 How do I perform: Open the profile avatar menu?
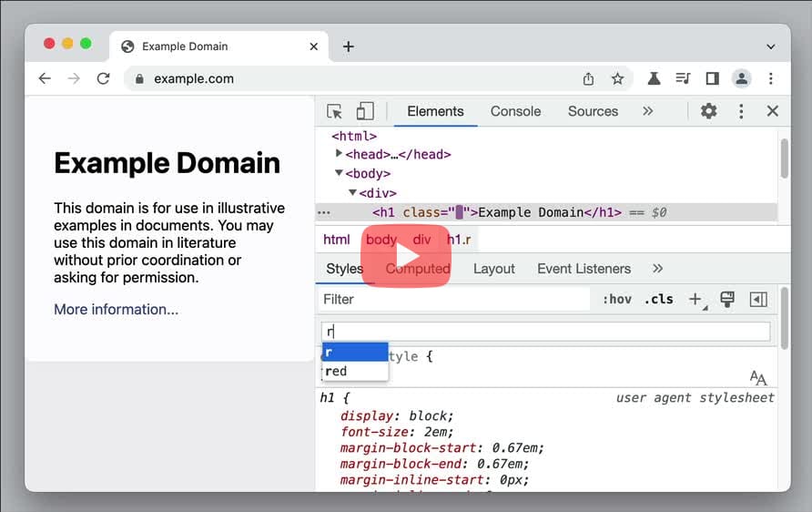point(742,78)
